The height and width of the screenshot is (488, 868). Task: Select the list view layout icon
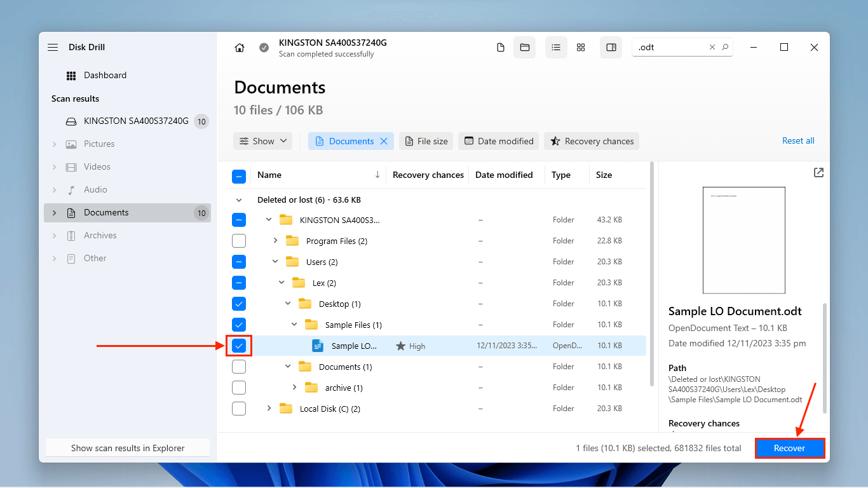(556, 48)
